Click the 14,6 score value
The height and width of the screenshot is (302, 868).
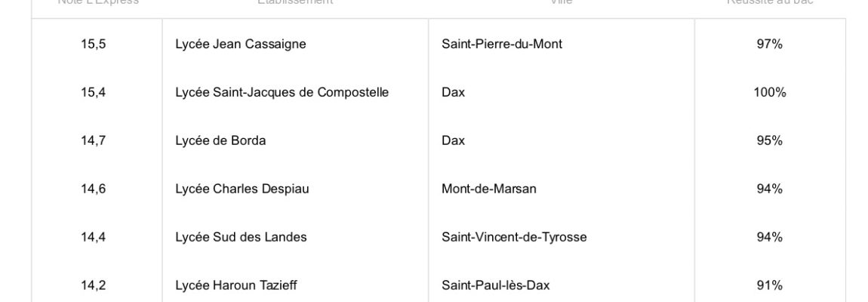point(94,189)
